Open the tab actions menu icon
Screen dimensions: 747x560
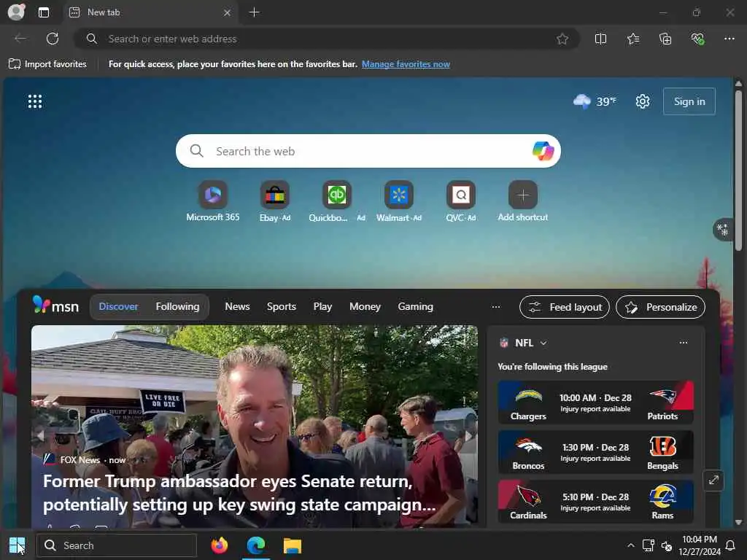click(44, 12)
